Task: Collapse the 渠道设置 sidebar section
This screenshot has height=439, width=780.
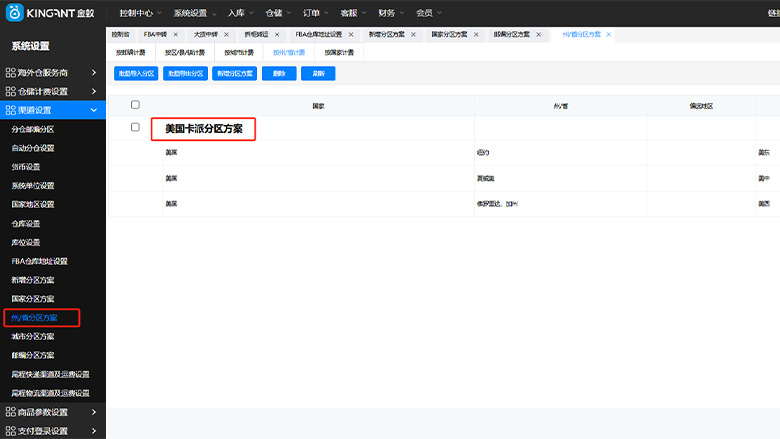Action: click(x=94, y=110)
